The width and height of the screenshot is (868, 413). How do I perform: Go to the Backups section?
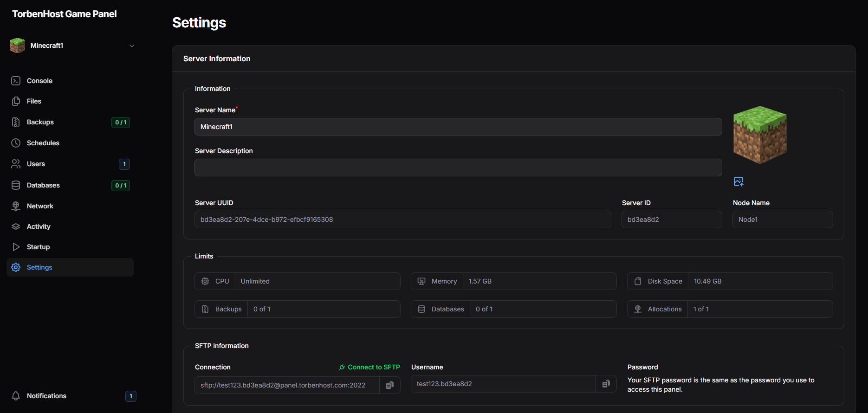click(40, 122)
